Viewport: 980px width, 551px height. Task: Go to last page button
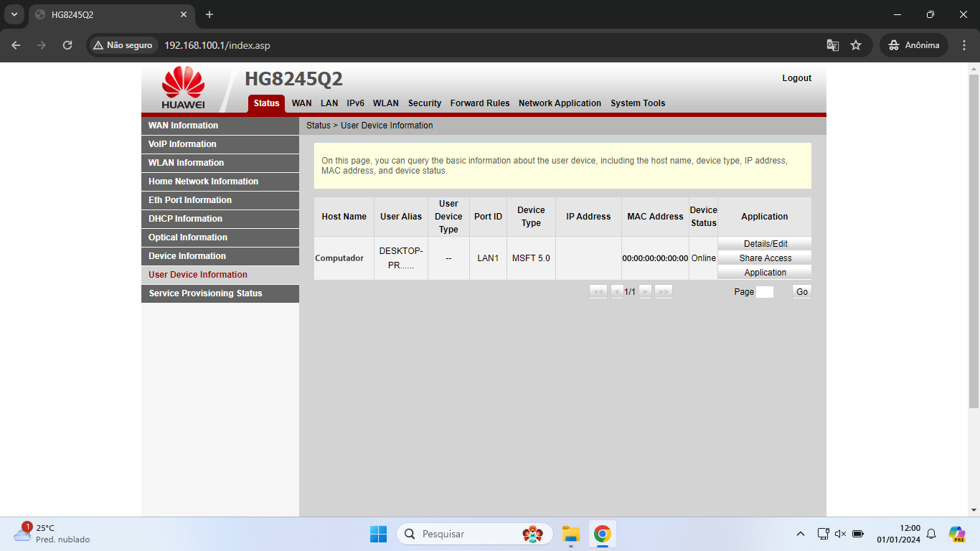coord(664,292)
